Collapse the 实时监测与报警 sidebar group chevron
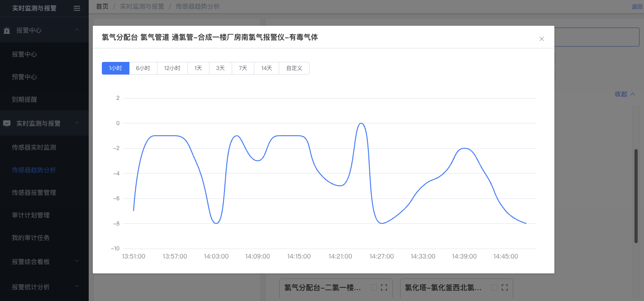644x301 pixels. point(77,123)
